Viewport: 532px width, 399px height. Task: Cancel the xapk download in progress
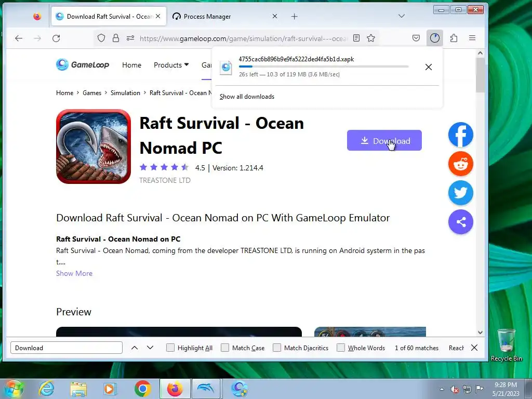429,67
